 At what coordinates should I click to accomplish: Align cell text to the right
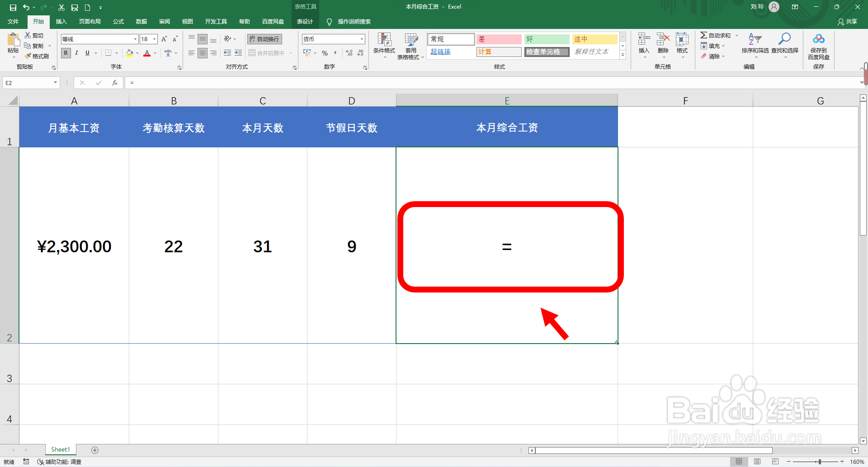pyautogui.click(x=213, y=53)
